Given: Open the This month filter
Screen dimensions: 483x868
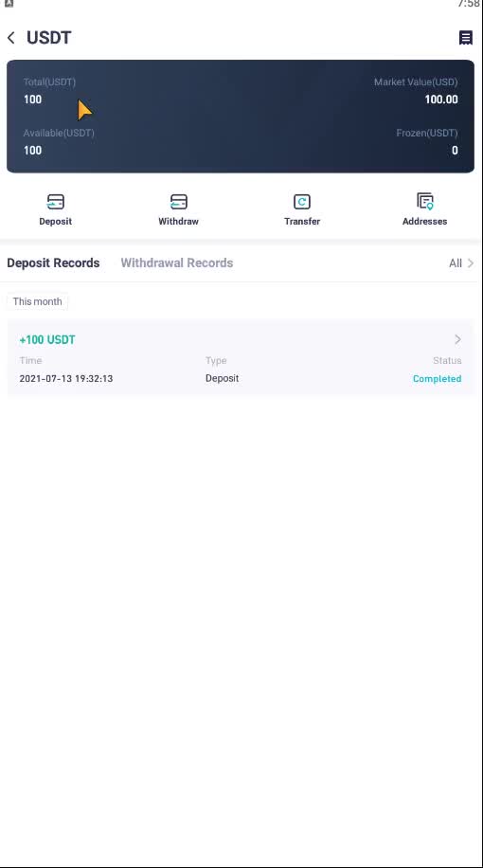Looking at the screenshot, I should [37, 301].
